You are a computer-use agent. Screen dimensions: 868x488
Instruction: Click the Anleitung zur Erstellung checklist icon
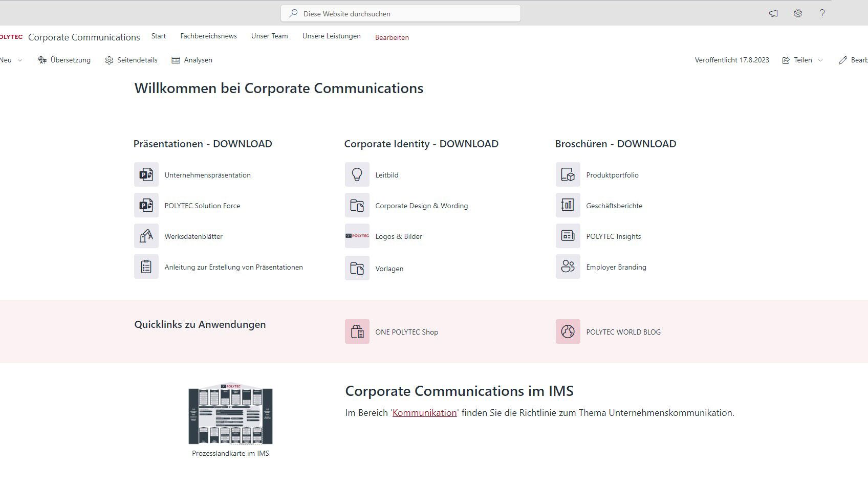(x=146, y=267)
